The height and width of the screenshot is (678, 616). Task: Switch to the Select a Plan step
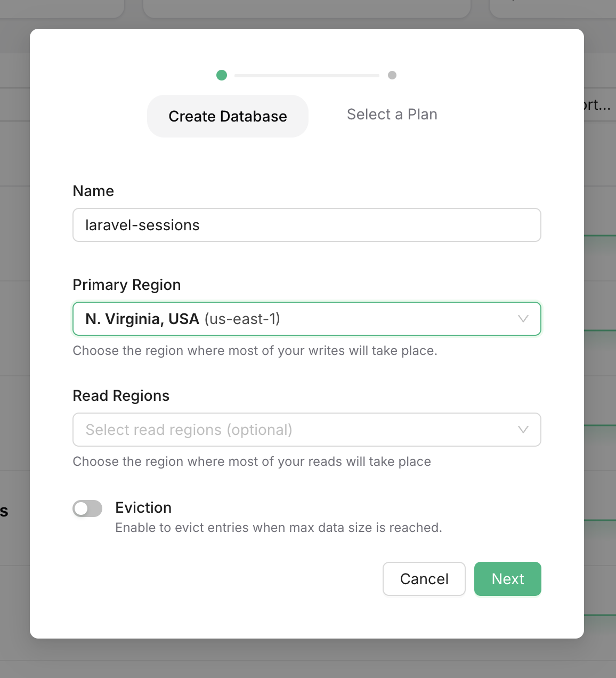[392, 114]
